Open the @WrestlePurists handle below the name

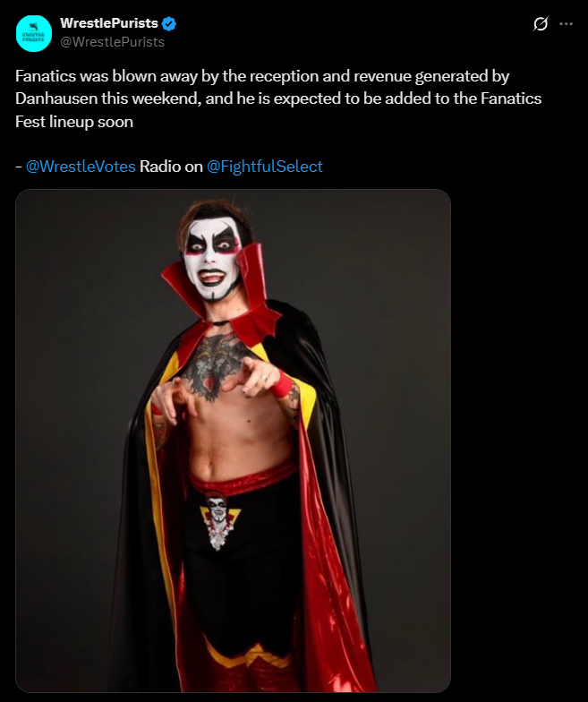(113, 42)
